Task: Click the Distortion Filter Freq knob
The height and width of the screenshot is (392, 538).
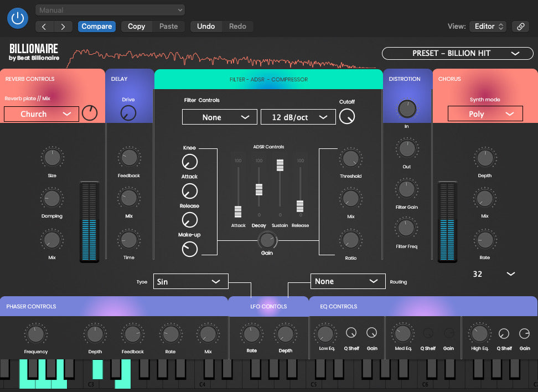Action: [406, 228]
